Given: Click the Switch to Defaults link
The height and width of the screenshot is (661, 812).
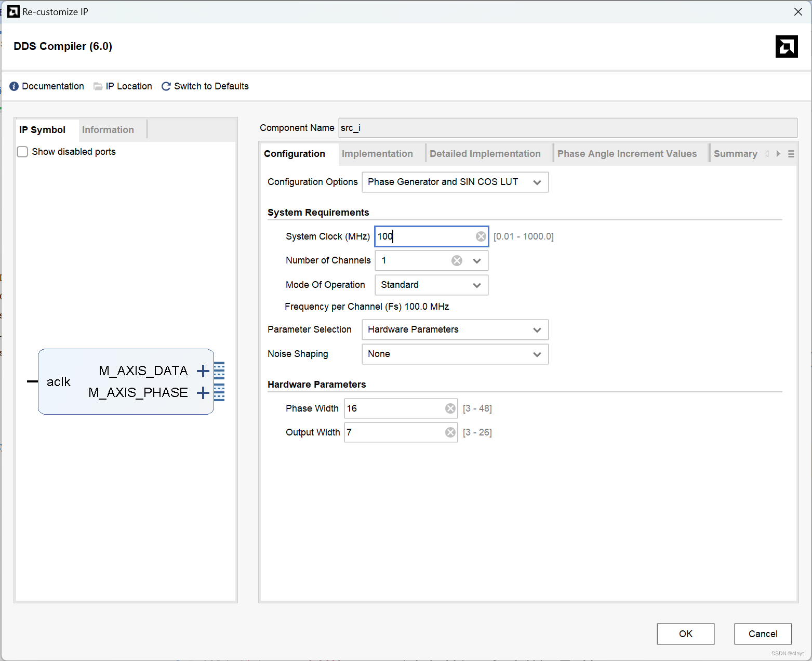Looking at the screenshot, I should point(211,86).
